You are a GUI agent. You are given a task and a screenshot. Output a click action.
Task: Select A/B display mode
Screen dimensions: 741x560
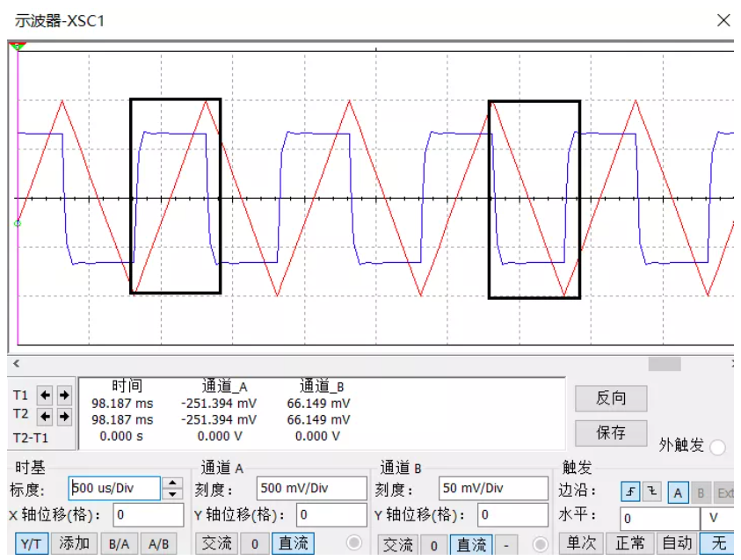(x=158, y=544)
